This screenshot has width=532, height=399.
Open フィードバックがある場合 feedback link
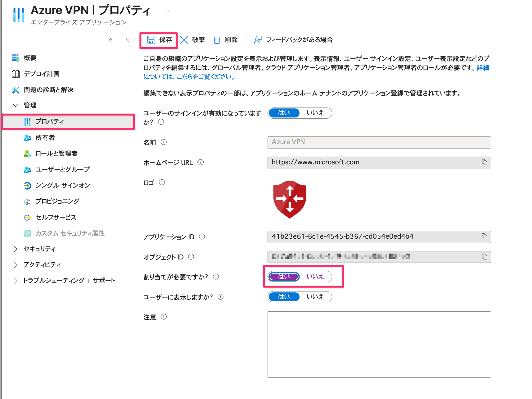click(293, 40)
